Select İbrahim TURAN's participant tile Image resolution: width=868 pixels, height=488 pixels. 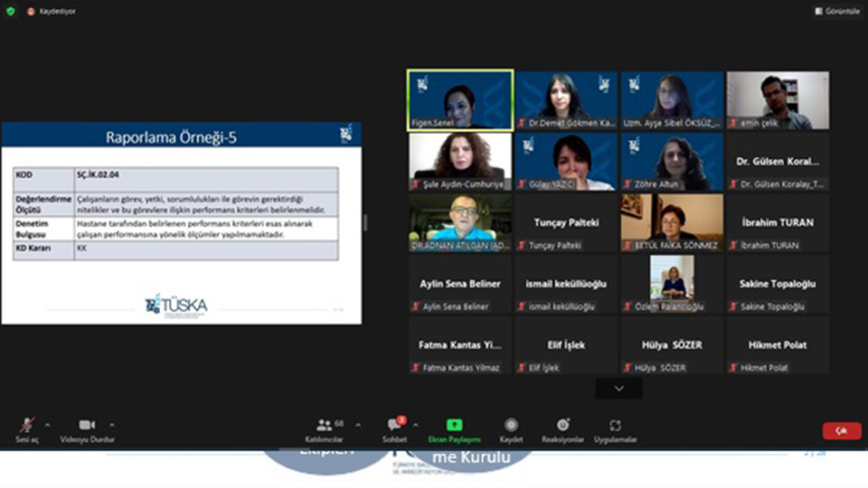778,222
